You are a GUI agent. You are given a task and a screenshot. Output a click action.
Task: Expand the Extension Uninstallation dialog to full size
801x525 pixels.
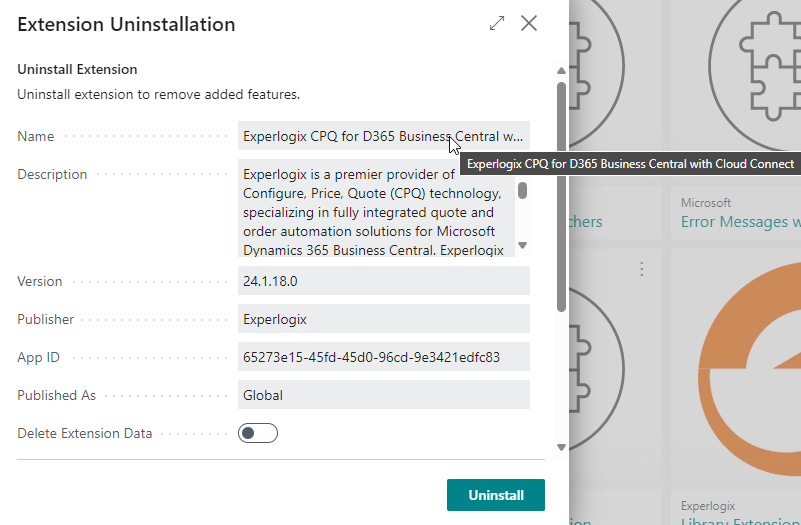click(497, 23)
